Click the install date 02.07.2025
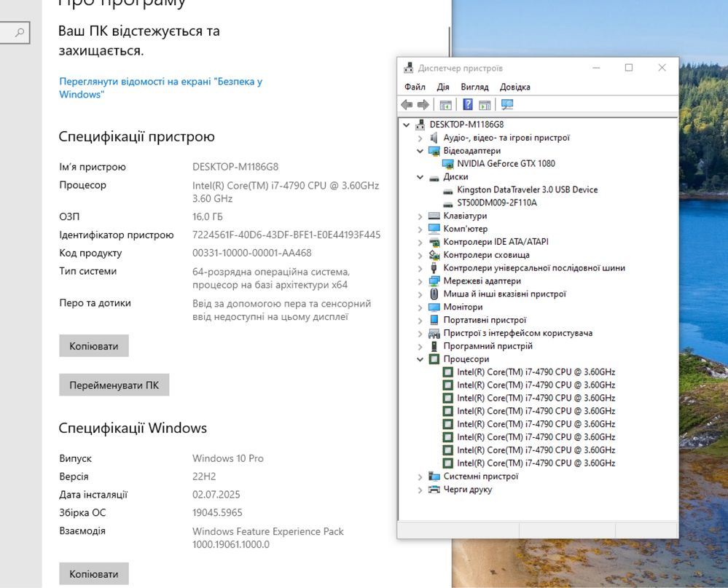The width and height of the screenshot is (728, 588). click(216, 495)
